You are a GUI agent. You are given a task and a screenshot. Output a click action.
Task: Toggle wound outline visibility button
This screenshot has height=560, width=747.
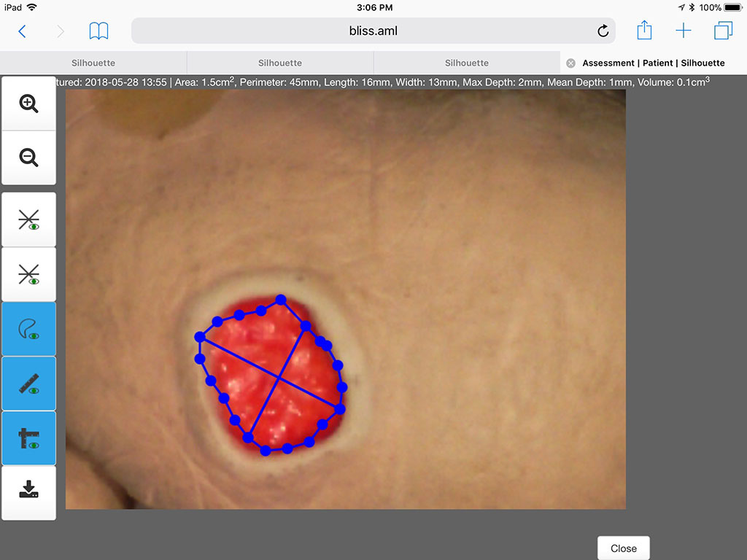click(28, 329)
